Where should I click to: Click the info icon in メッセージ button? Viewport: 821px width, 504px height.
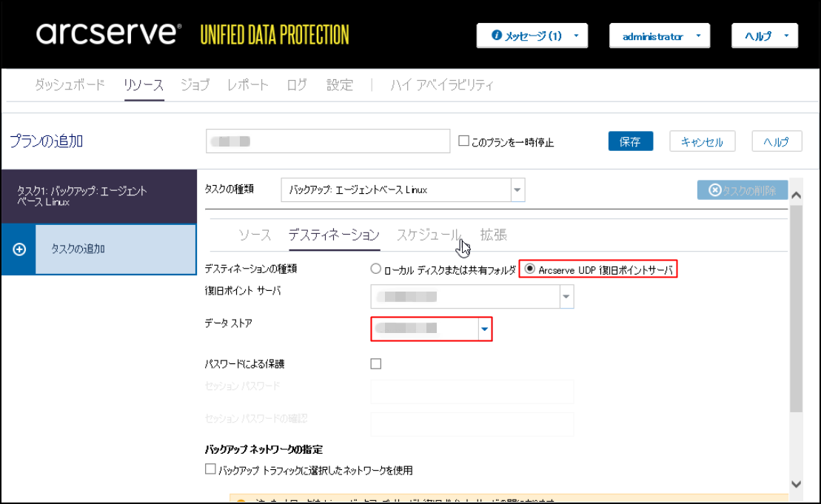click(496, 36)
